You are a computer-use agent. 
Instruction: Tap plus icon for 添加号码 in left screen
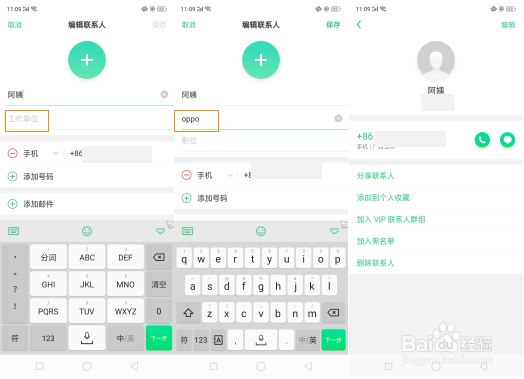point(12,176)
